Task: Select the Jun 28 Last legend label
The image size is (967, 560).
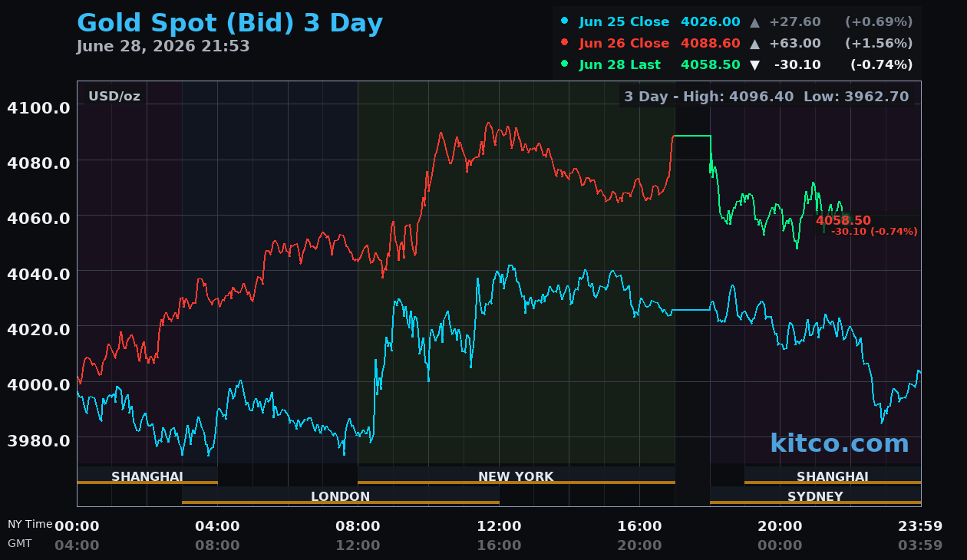Action: point(620,65)
